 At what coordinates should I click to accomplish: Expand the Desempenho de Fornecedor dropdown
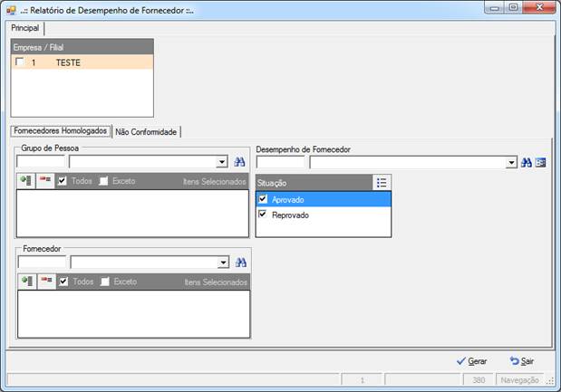point(512,163)
